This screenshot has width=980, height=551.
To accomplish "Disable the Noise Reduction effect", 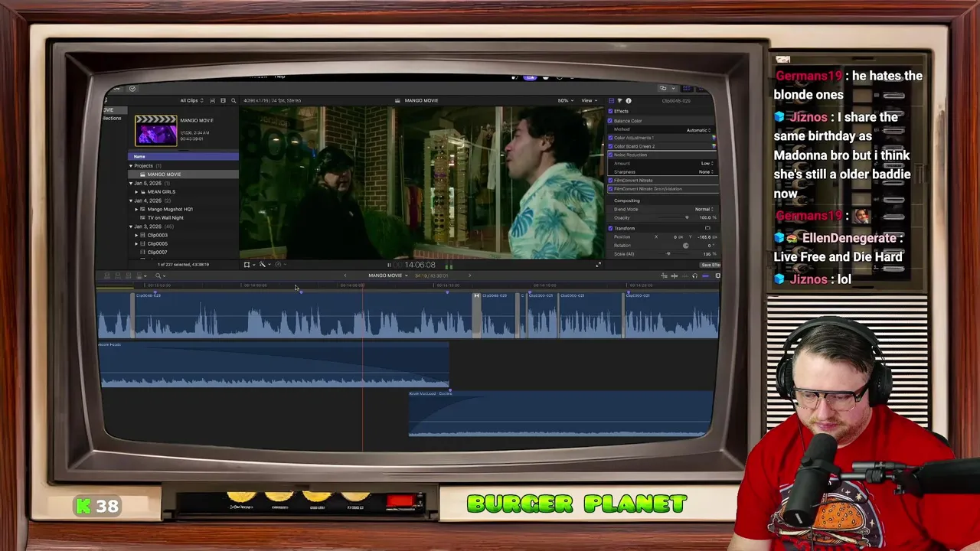I will pyautogui.click(x=610, y=155).
